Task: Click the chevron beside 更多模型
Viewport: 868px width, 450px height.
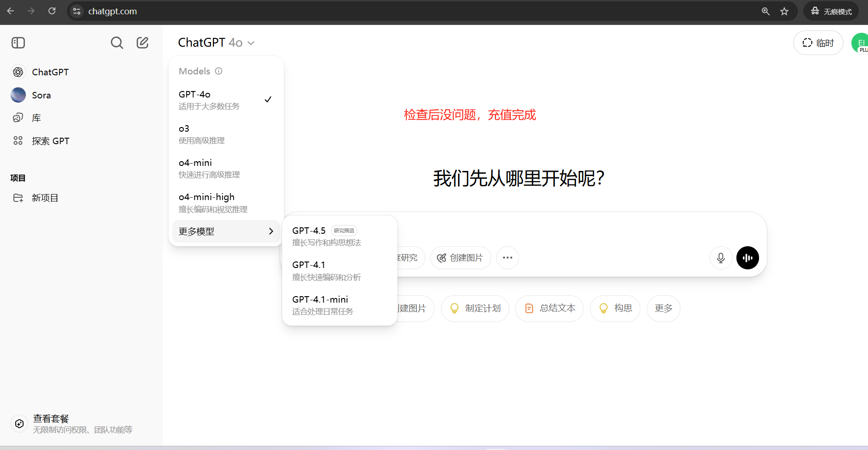Action: (271, 231)
